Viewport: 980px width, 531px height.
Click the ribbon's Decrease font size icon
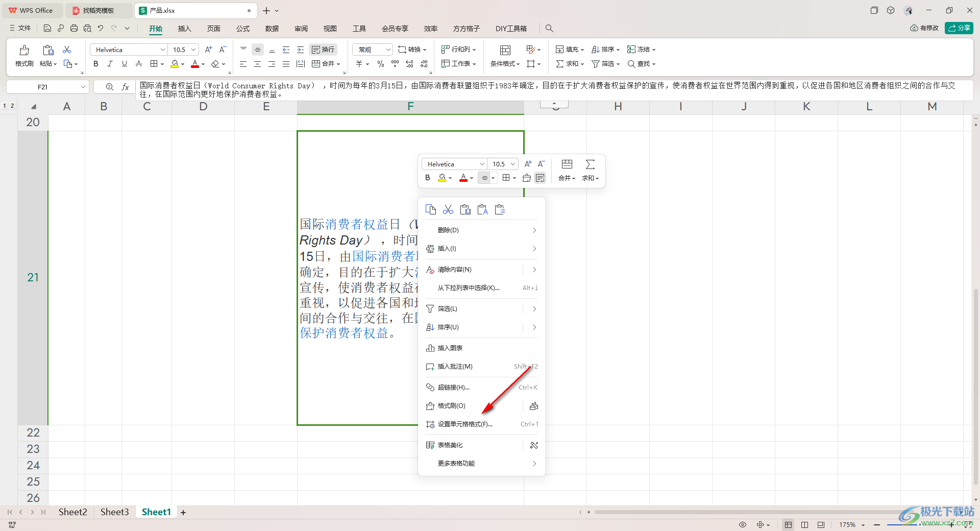223,50
